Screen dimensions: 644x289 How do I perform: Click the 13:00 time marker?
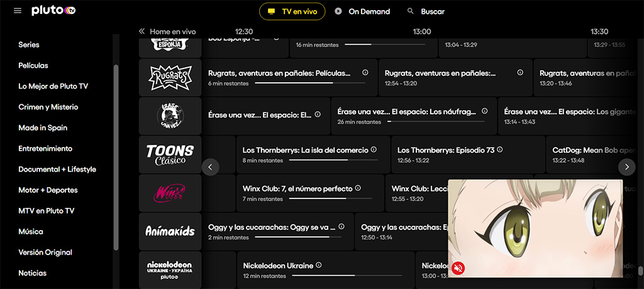pos(422,31)
